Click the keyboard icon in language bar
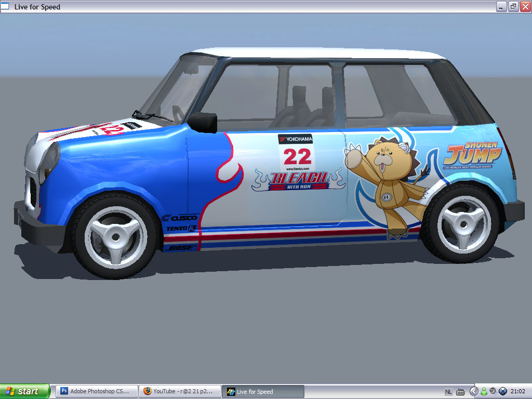The width and height of the screenshot is (532, 399). [x=460, y=392]
